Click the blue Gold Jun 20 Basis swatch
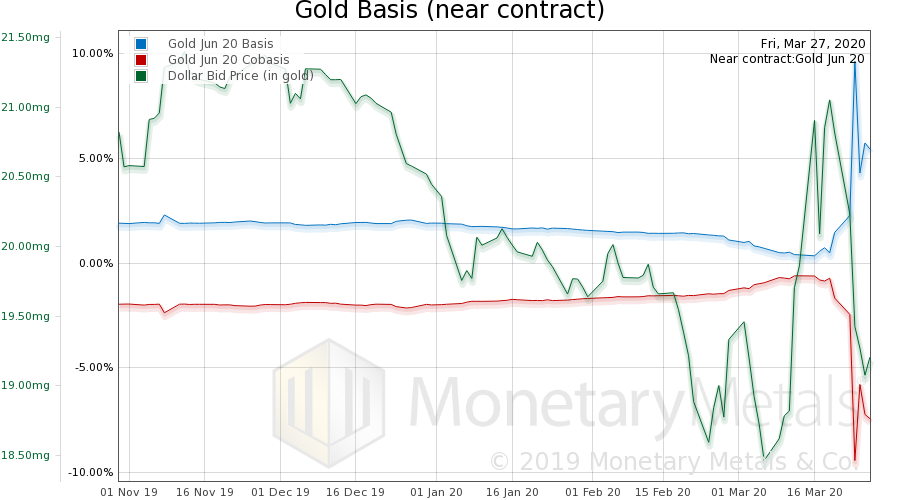The image size is (900, 500). tap(141, 44)
